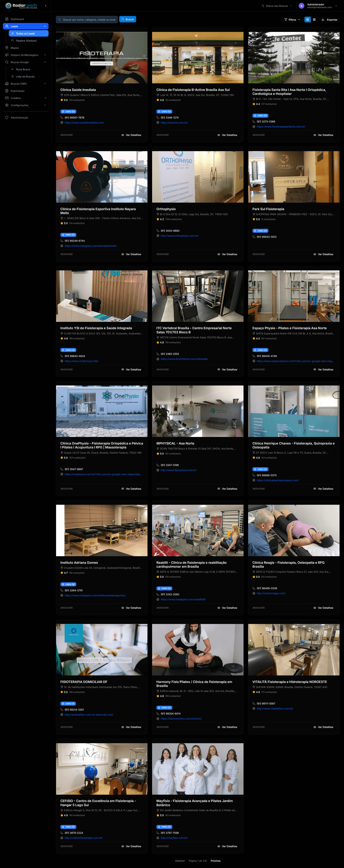Open the Exportação sidebar item

(26, 91)
